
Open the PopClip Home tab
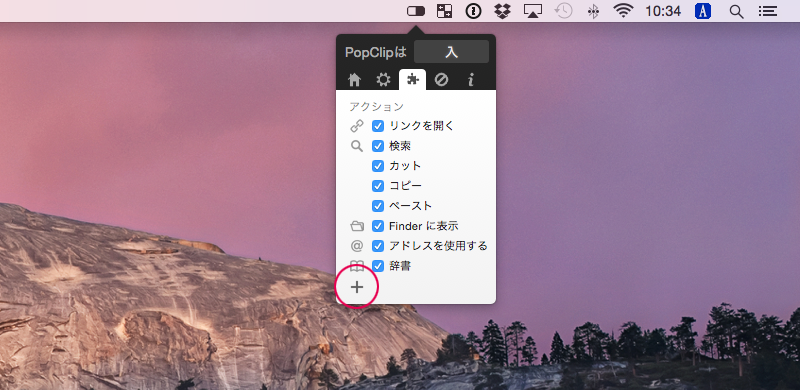pos(354,80)
